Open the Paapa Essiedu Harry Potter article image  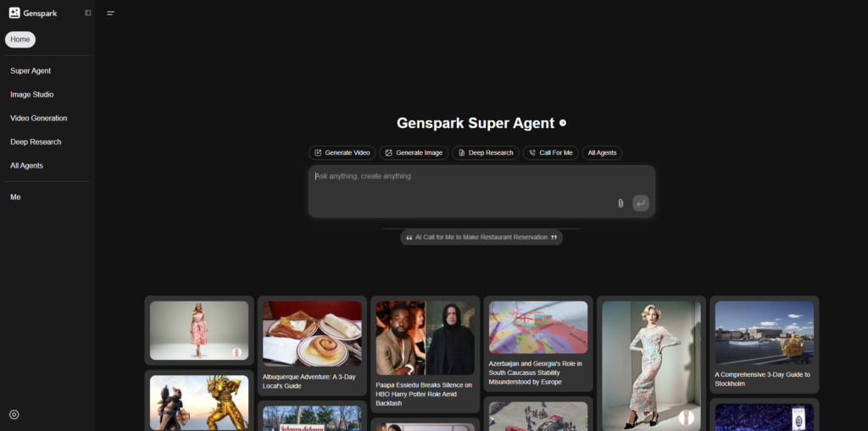point(426,339)
